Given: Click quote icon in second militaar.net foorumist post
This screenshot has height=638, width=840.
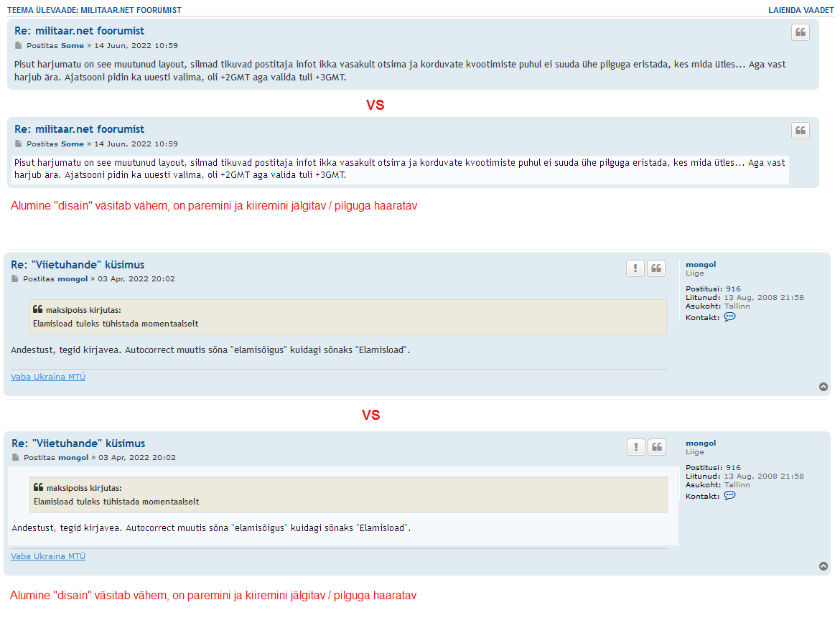Looking at the screenshot, I should click(800, 131).
